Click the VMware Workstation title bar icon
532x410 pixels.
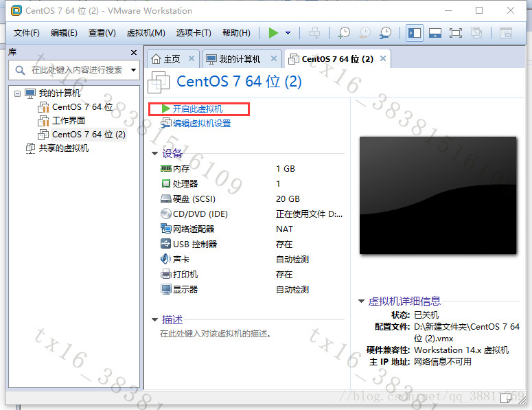pos(16,10)
